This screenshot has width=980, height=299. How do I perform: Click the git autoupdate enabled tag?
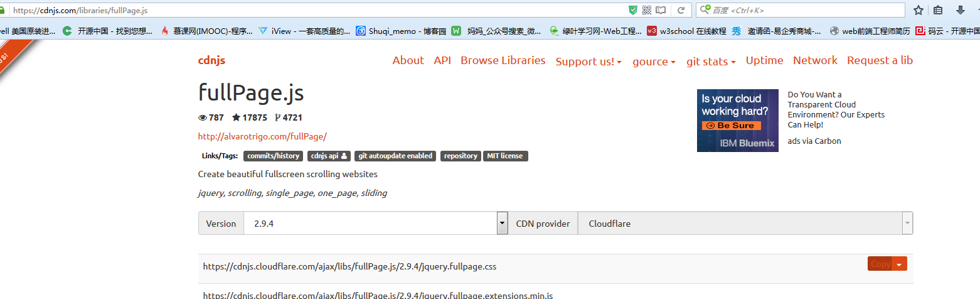[395, 156]
